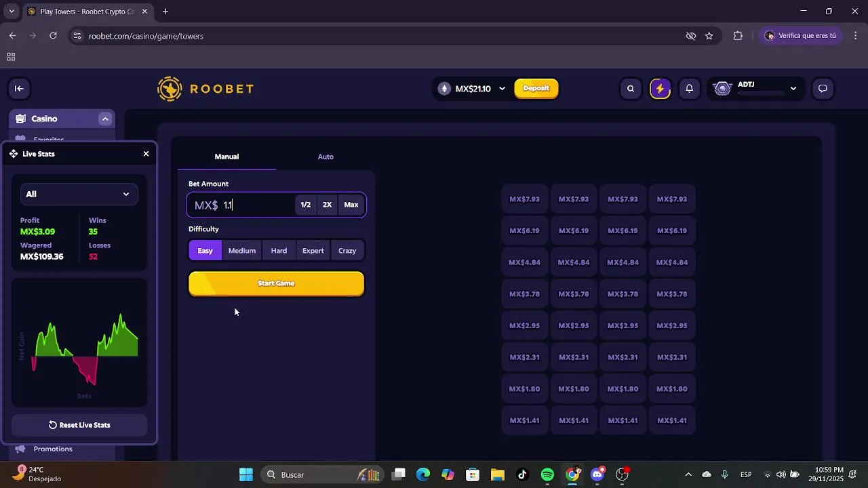Expand the MX$21.10 balance dropdown
Image resolution: width=868 pixels, height=488 pixels.
[502, 89]
